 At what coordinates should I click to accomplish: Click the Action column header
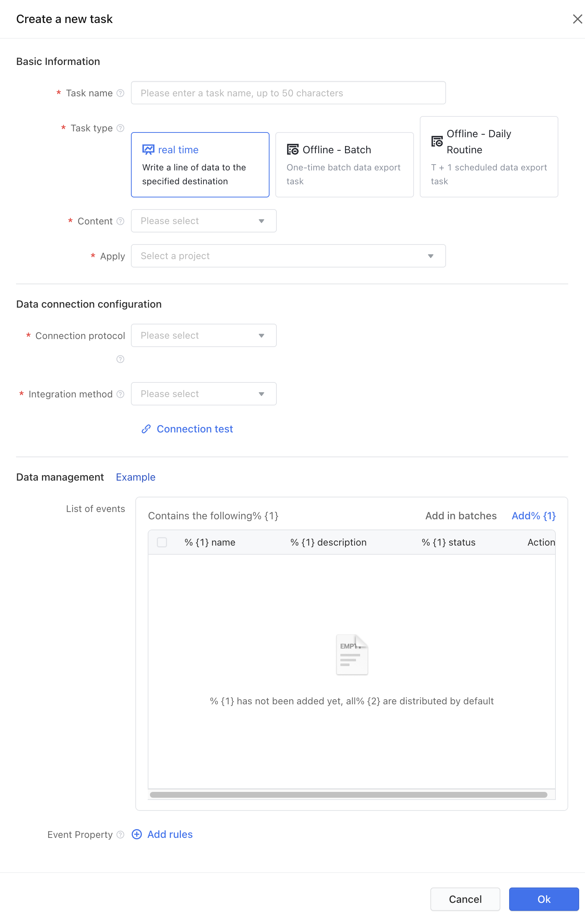[x=541, y=542]
